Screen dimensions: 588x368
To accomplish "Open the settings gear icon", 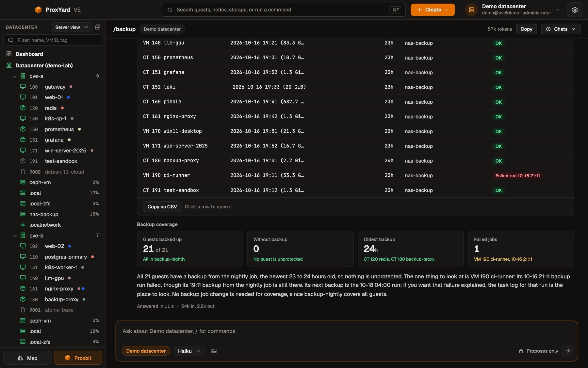I will coord(575,10).
